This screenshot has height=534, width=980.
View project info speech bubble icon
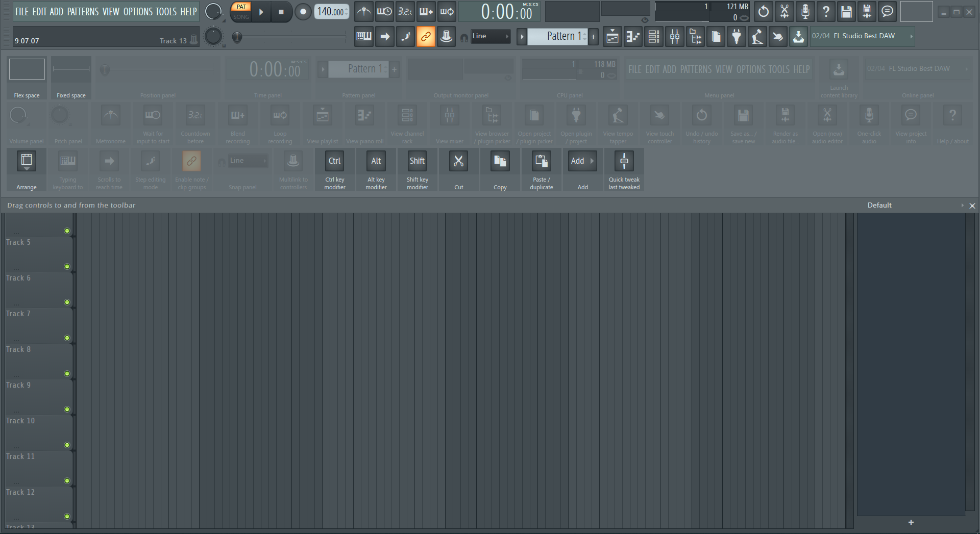click(888, 12)
